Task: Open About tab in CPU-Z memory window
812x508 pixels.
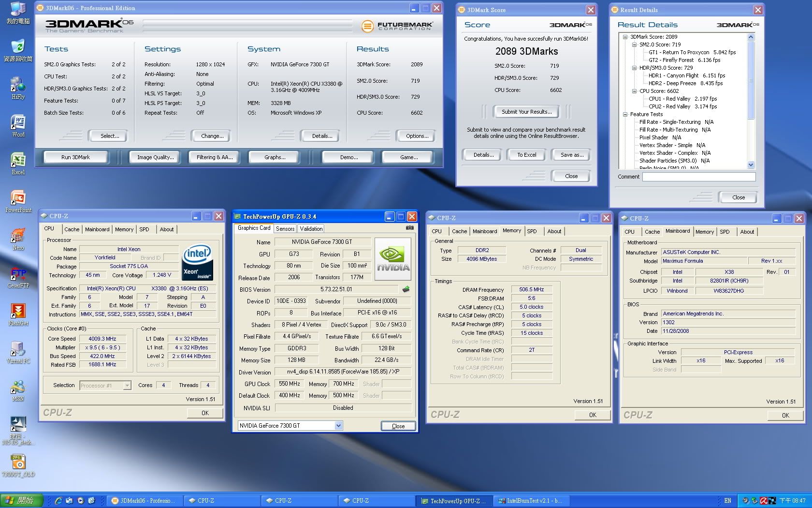Action: tap(554, 231)
